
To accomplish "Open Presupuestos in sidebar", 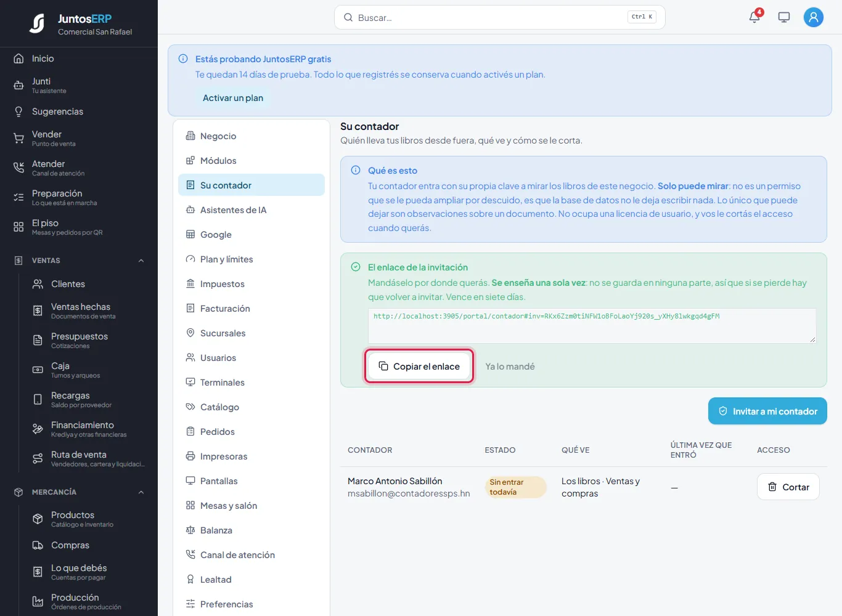I will (x=88, y=341).
